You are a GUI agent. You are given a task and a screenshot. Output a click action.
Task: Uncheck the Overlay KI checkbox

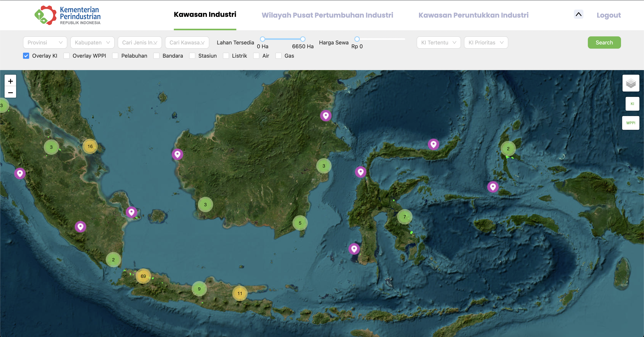26,56
